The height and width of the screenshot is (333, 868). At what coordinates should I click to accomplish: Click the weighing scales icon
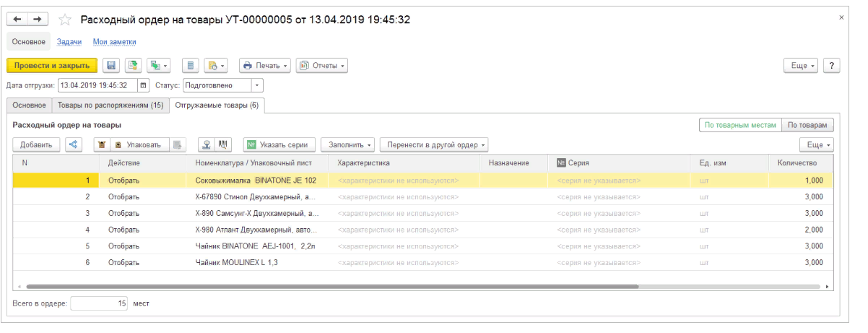point(207,144)
